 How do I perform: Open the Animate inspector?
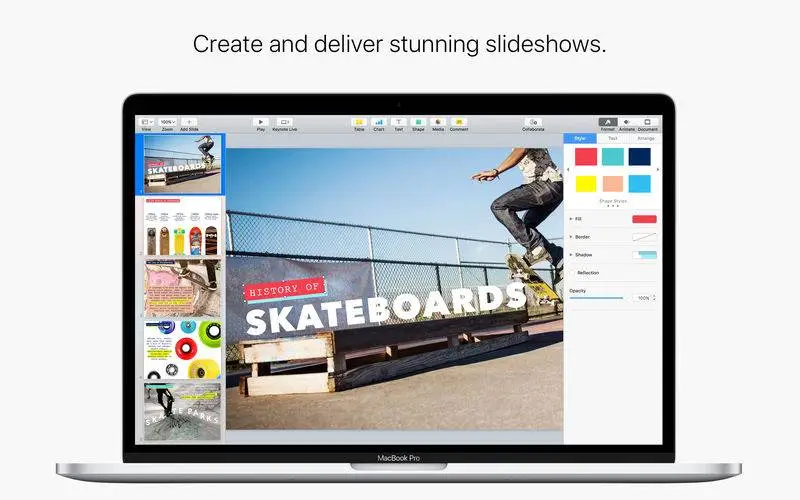[x=627, y=122]
